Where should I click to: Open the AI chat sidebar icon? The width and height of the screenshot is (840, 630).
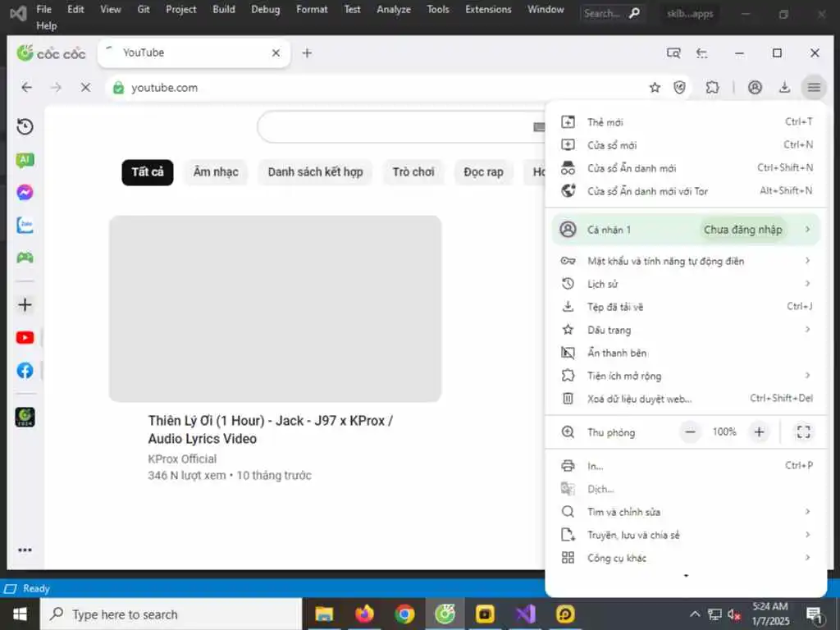pyautogui.click(x=25, y=160)
